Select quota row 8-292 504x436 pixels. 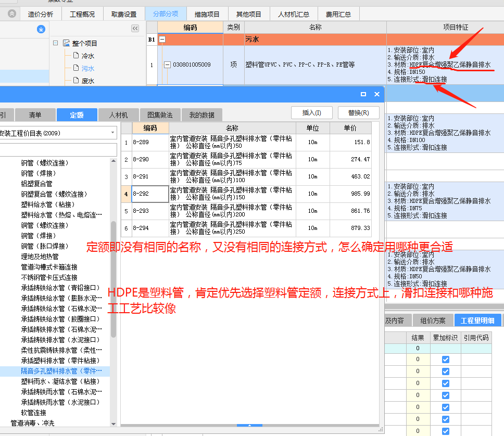247,194
